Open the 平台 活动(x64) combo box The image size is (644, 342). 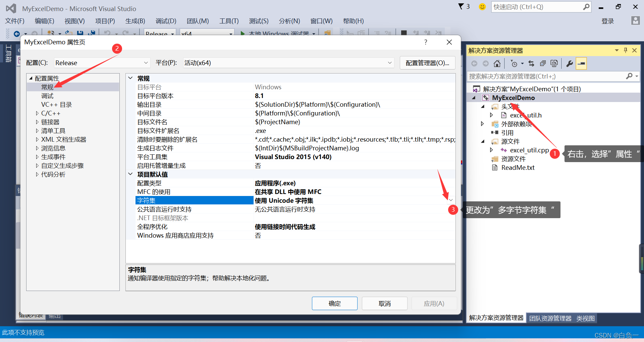288,63
